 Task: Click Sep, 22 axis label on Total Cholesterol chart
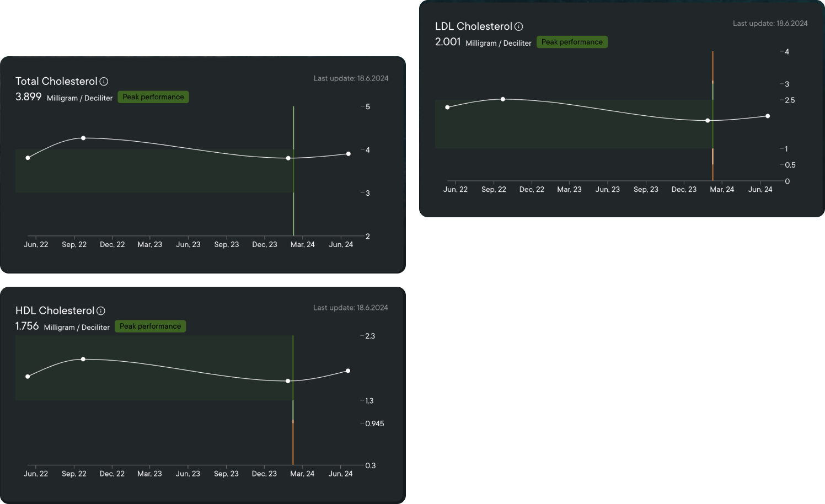(74, 245)
